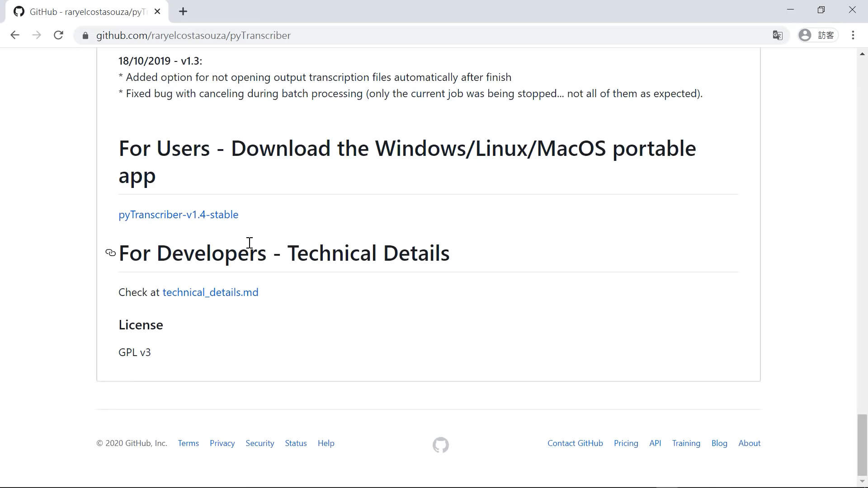Screen dimensions: 868x488
Task: Go to Contact GitHub link
Action: click(x=575, y=443)
